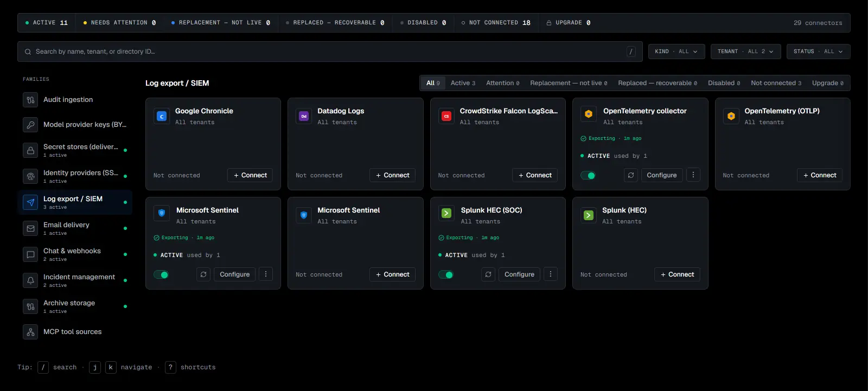Viewport: 868px width, 391px height.
Task: Filter by the ACTIVE 11 status chip
Action: tap(47, 23)
